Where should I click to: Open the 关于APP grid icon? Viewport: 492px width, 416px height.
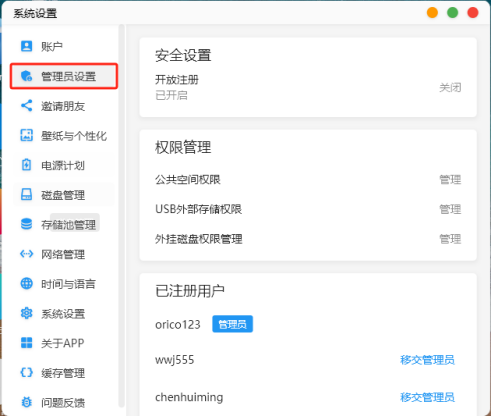[27, 343]
